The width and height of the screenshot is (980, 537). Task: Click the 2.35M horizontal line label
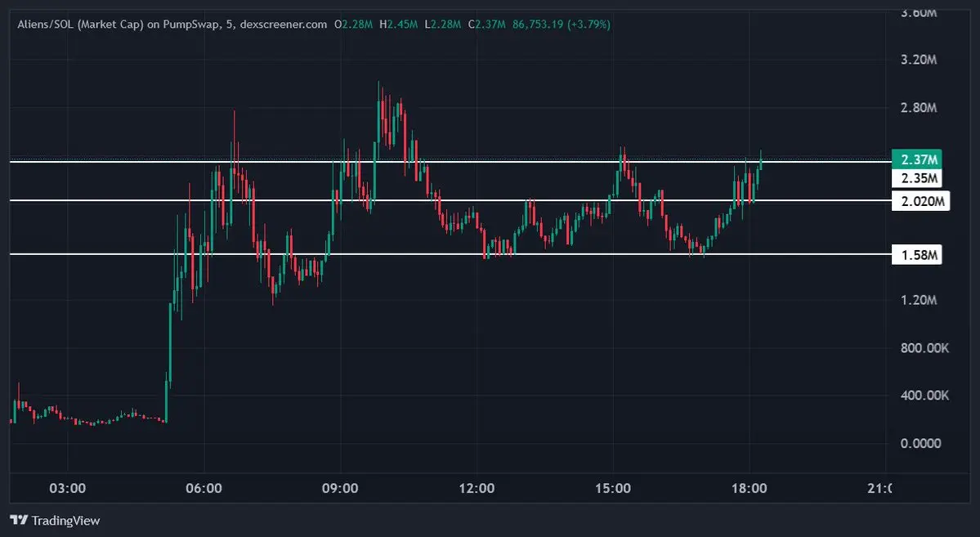(916, 178)
